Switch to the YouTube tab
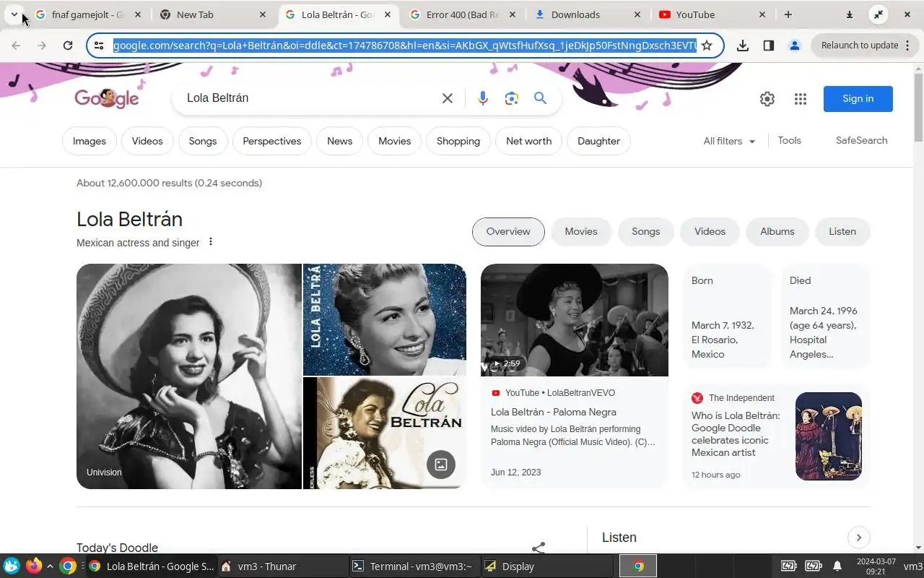924x578 pixels. click(x=713, y=14)
